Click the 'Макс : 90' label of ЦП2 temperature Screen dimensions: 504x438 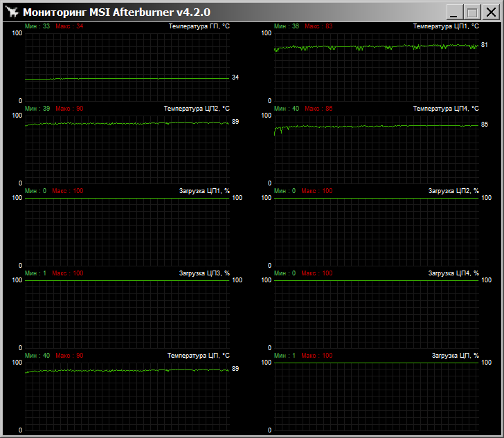69,109
